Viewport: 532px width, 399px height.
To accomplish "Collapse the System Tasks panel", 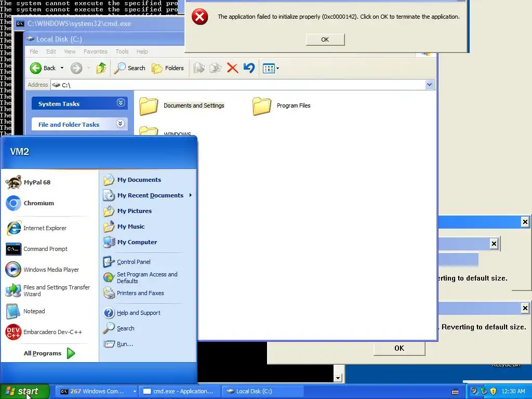I will click(x=121, y=103).
